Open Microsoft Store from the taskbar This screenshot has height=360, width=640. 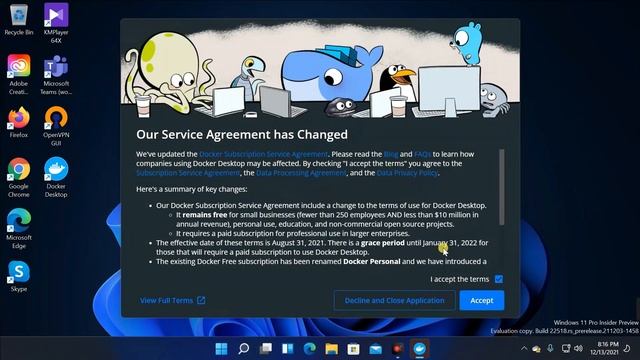(x=353, y=349)
